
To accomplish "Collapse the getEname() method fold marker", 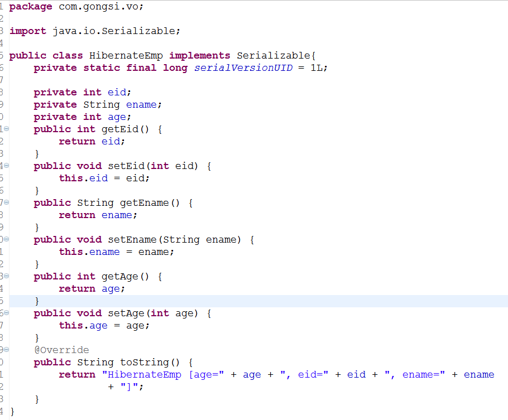I will pos(6,202).
